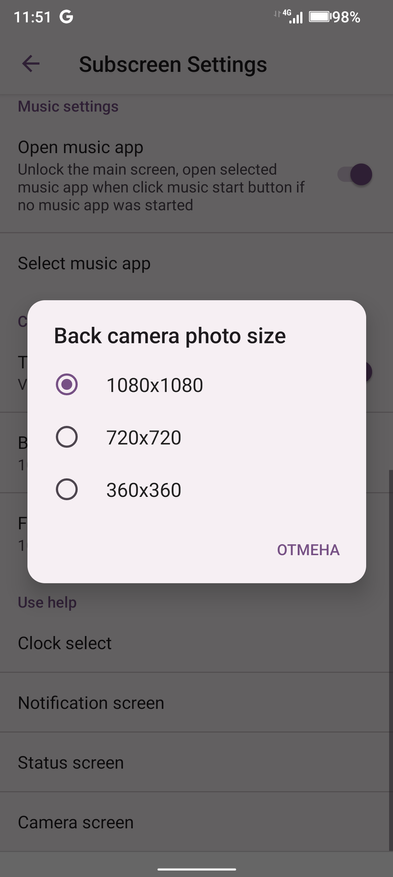The height and width of the screenshot is (877, 393).
Task: Tap the Google G status icon
Action: pos(67,17)
